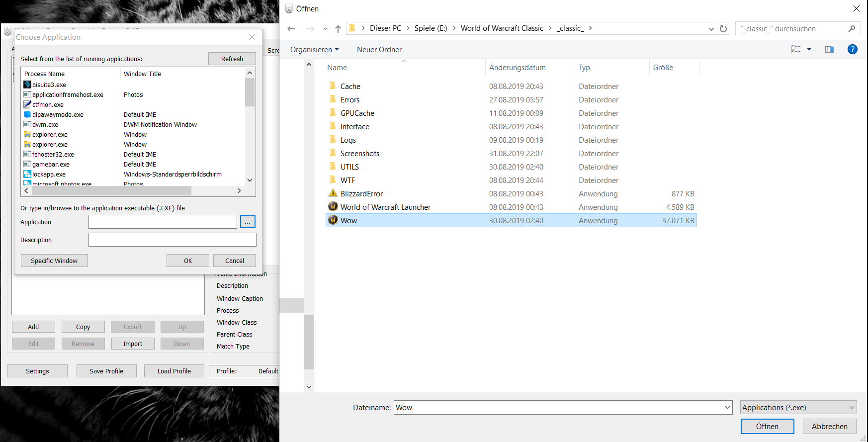Click the Öffnen button
This screenshot has height=442, width=868.
tap(767, 427)
